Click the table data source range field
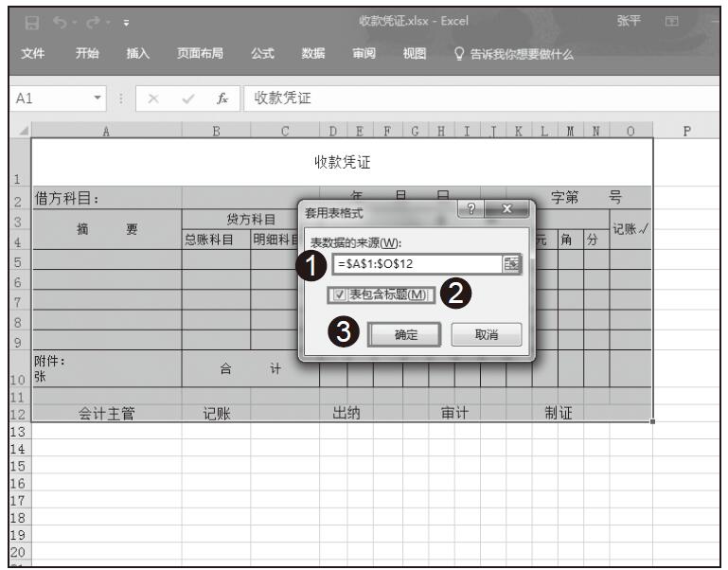 [x=417, y=265]
